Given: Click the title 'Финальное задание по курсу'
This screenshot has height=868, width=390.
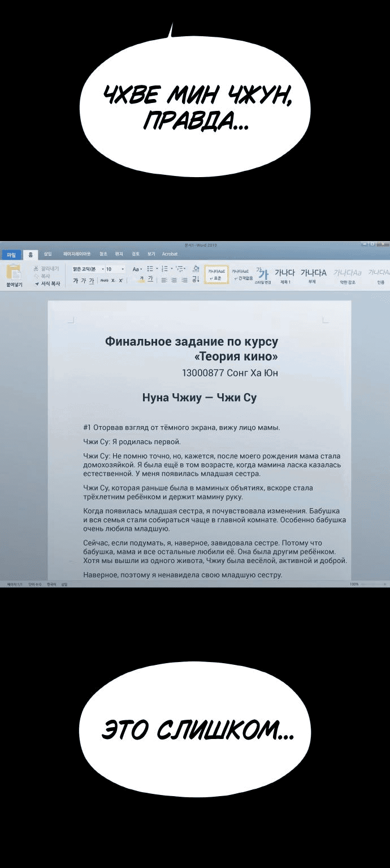Looking at the screenshot, I should (192, 342).
